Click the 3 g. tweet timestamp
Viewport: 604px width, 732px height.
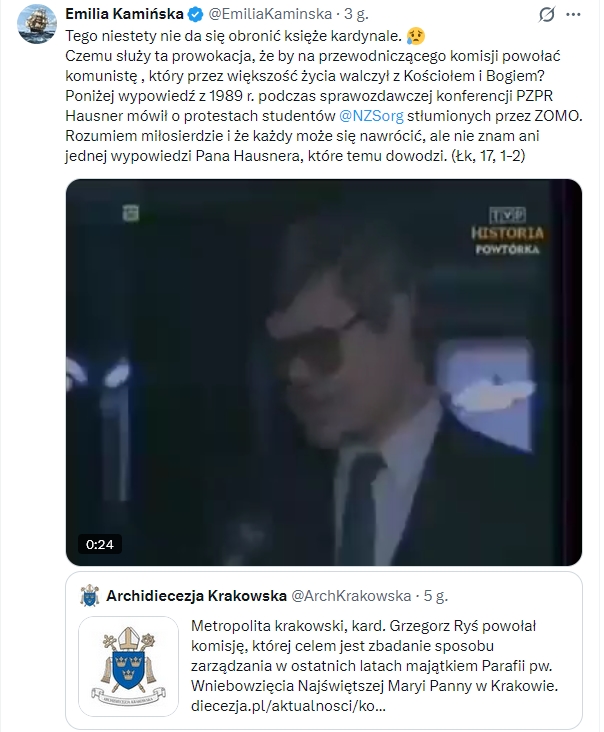(356, 14)
